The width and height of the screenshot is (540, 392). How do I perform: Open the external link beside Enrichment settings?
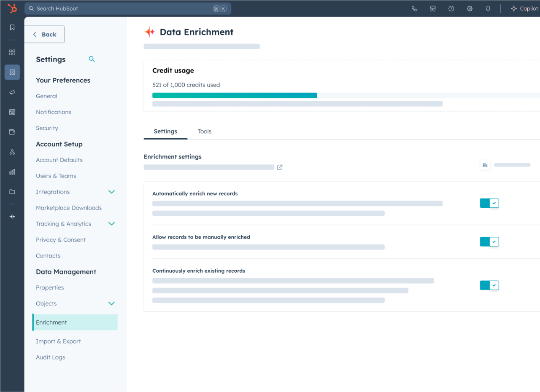point(279,167)
